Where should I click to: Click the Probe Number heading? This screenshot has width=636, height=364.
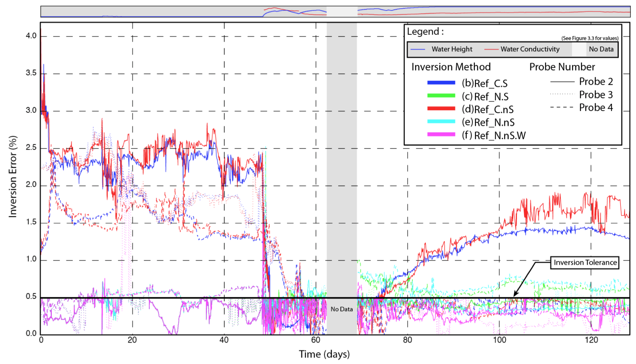coord(562,67)
